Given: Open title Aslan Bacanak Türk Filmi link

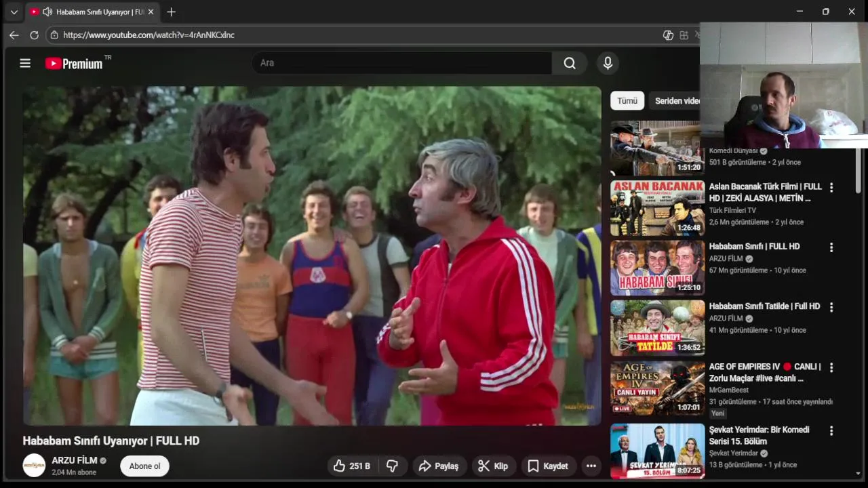Looking at the screenshot, I should pyautogui.click(x=765, y=192).
